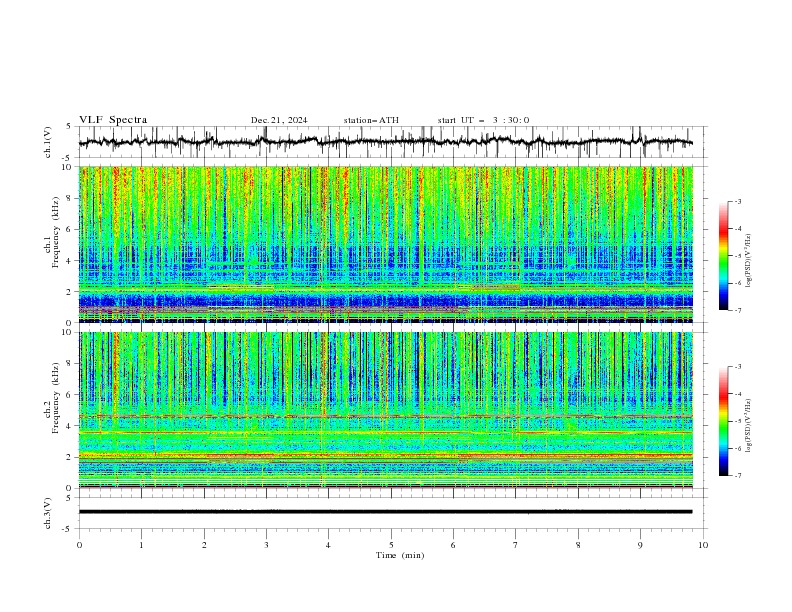Select the date text 'Dec. 21, 2024'
This screenshot has height=612, width=792.
coord(279,120)
